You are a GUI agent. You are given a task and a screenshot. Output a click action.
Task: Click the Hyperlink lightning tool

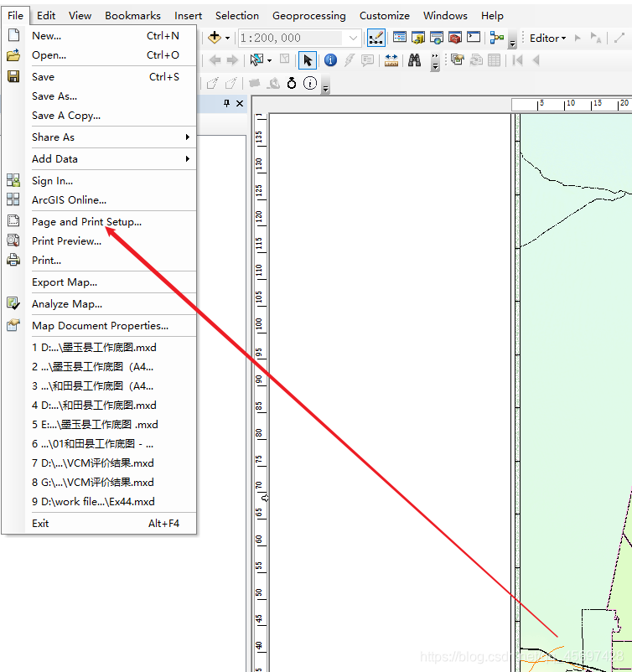pyautogui.click(x=349, y=60)
